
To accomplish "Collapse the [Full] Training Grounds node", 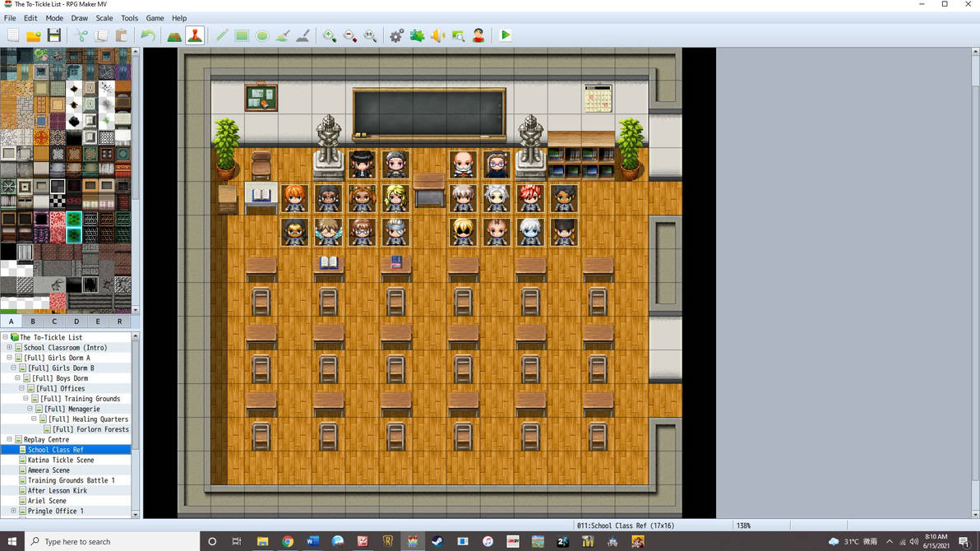I will 25,398.
